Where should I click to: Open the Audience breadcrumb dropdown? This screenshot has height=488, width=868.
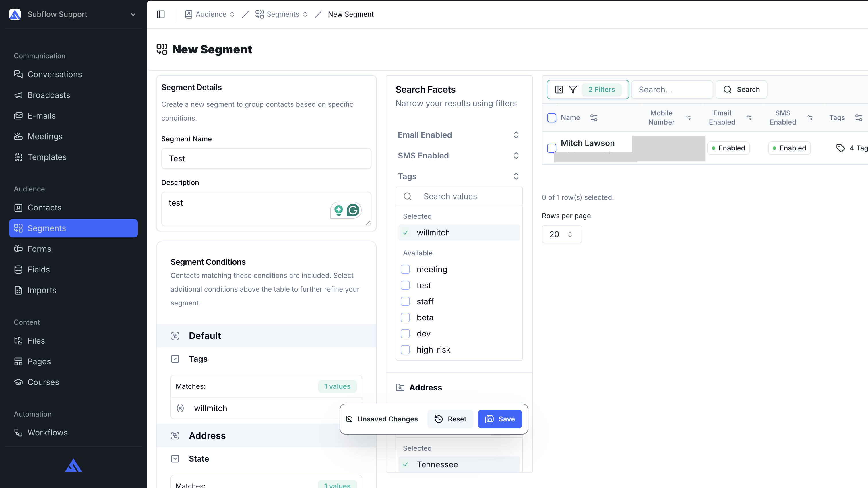[232, 14]
